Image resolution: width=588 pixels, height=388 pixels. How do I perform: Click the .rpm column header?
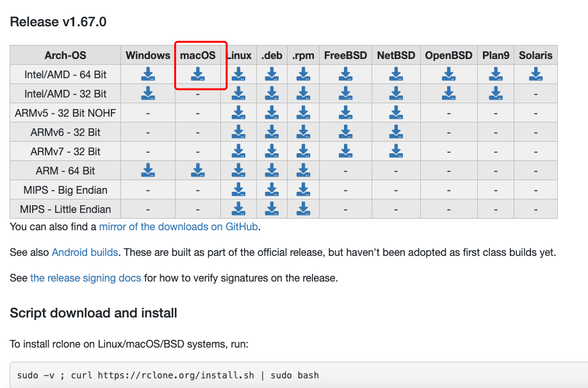(304, 55)
